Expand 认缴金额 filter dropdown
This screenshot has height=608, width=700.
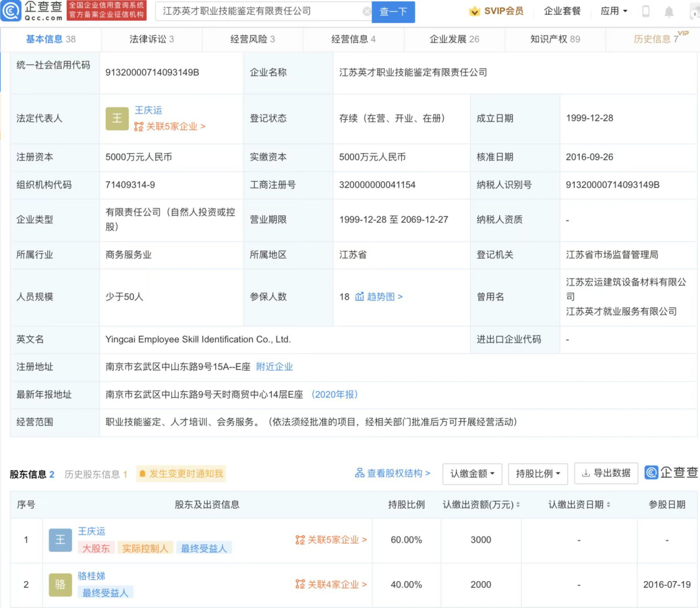(x=472, y=474)
